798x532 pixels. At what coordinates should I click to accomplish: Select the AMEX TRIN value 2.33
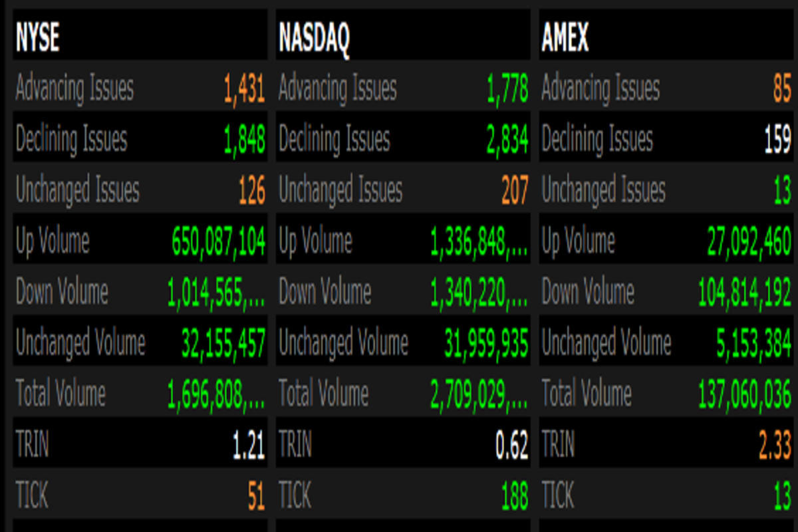[774, 446]
